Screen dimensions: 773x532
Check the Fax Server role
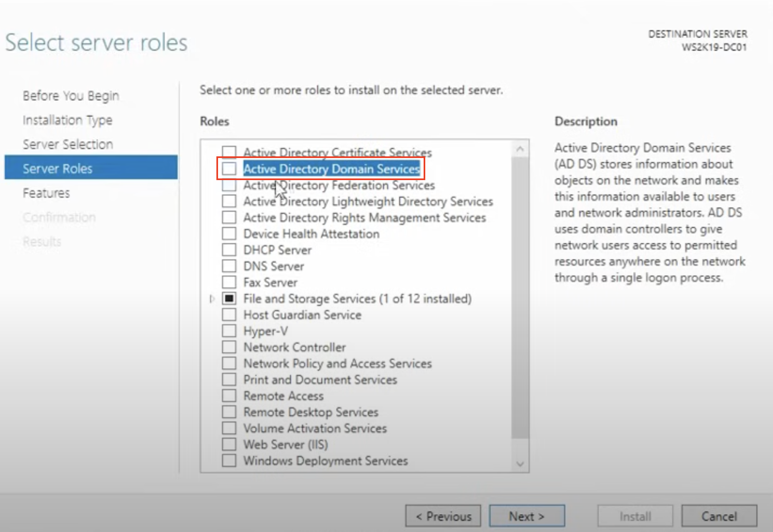pyautogui.click(x=229, y=282)
